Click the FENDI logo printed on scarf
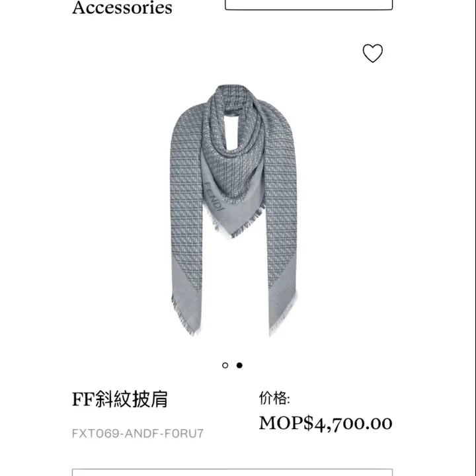This screenshot has height=476, width=476. click(x=214, y=196)
